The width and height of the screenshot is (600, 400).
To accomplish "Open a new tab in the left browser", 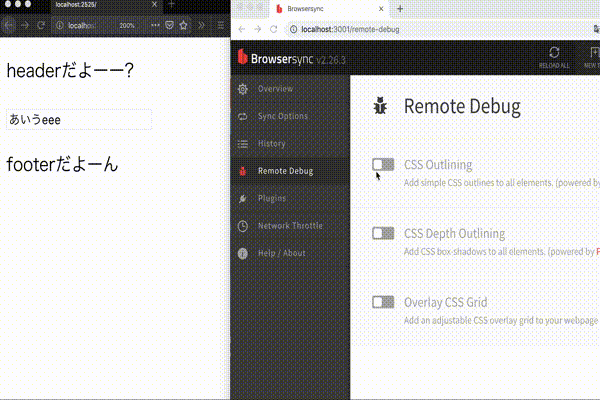I will 171,4.
